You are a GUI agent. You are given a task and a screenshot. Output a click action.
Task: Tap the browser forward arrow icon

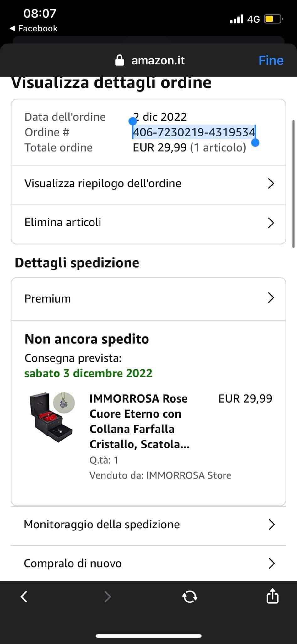tap(107, 596)
